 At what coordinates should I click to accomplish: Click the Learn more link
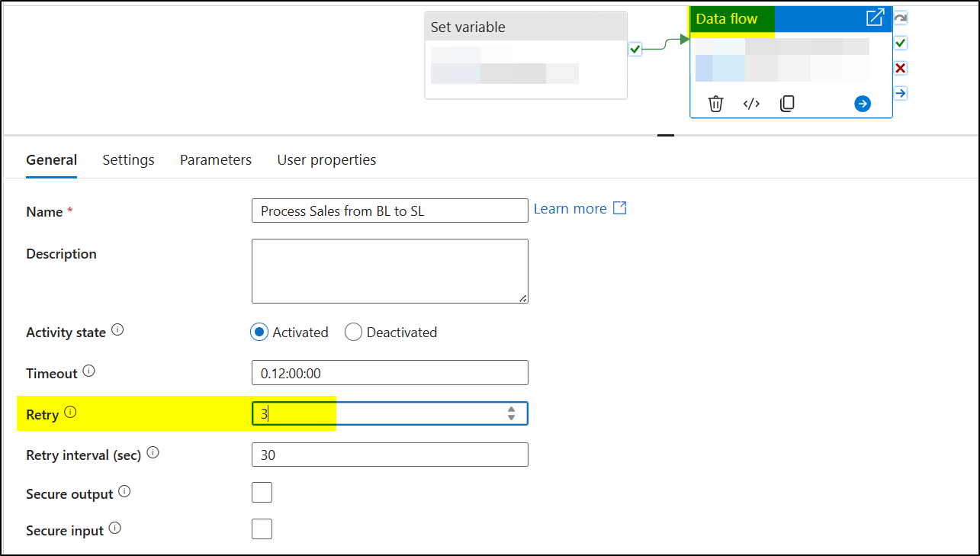click(x=570, y=207)
